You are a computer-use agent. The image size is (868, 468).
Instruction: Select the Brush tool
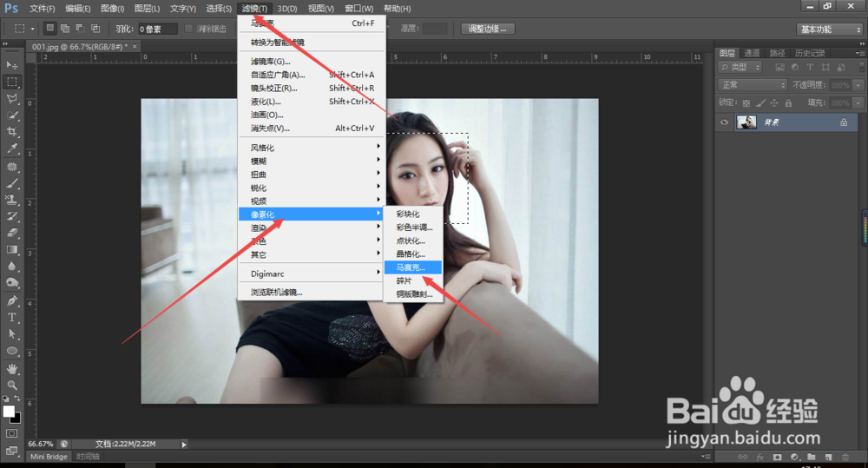11,183
